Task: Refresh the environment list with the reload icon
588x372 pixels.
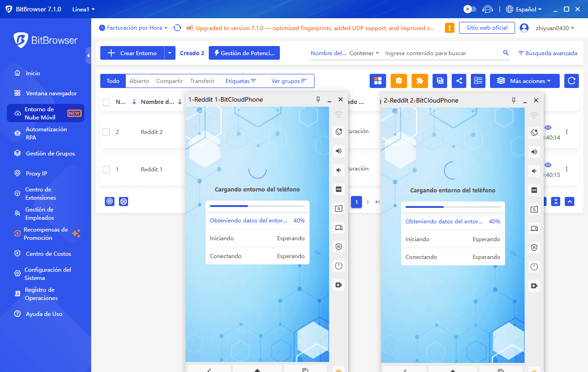Action: 572,81
